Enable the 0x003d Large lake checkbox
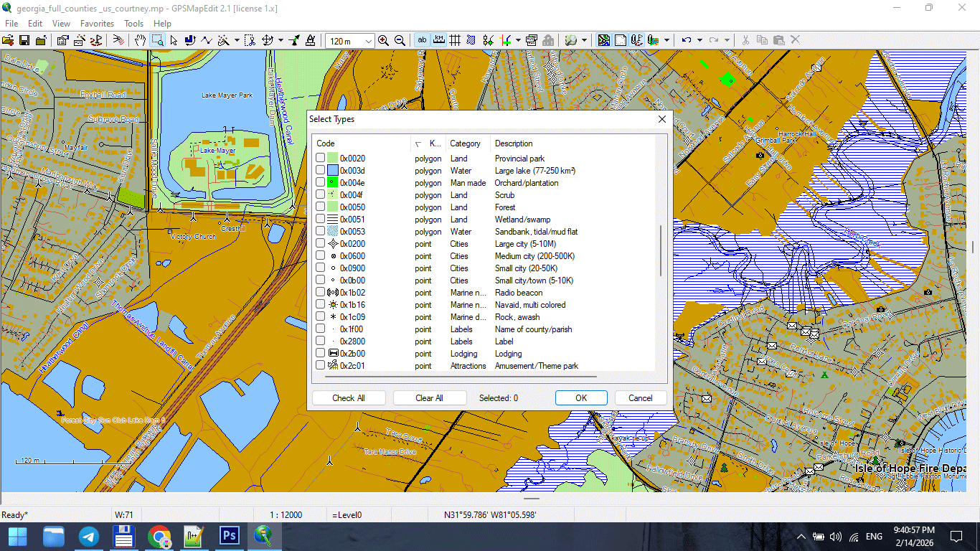 click(320, 171)
